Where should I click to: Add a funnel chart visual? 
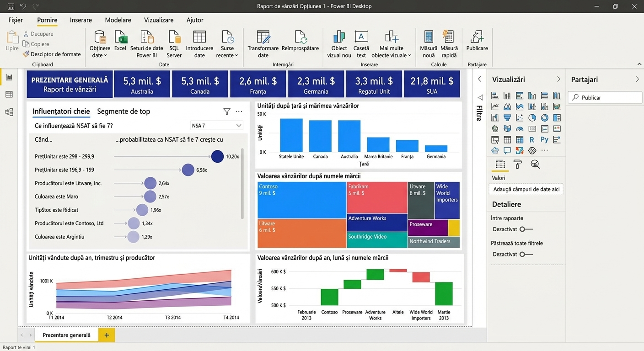pyautogui.click(x=507, y=117)
